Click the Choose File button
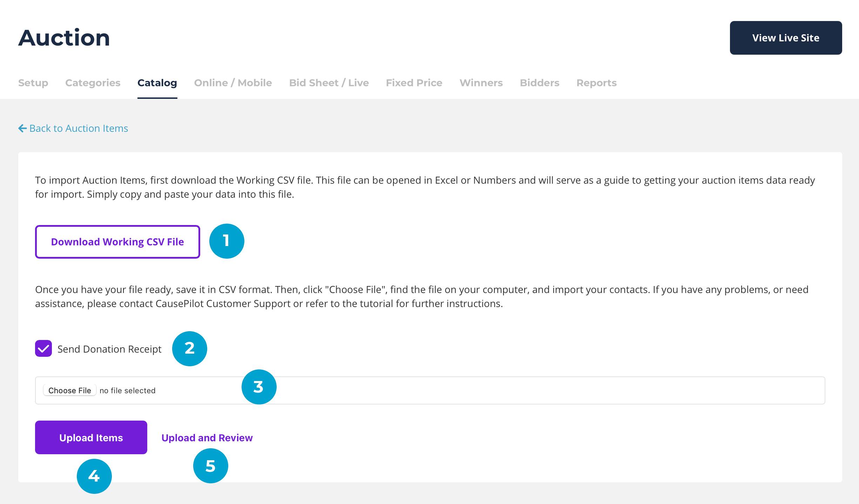This screenshot has height=504, width=859. point(69,390)
